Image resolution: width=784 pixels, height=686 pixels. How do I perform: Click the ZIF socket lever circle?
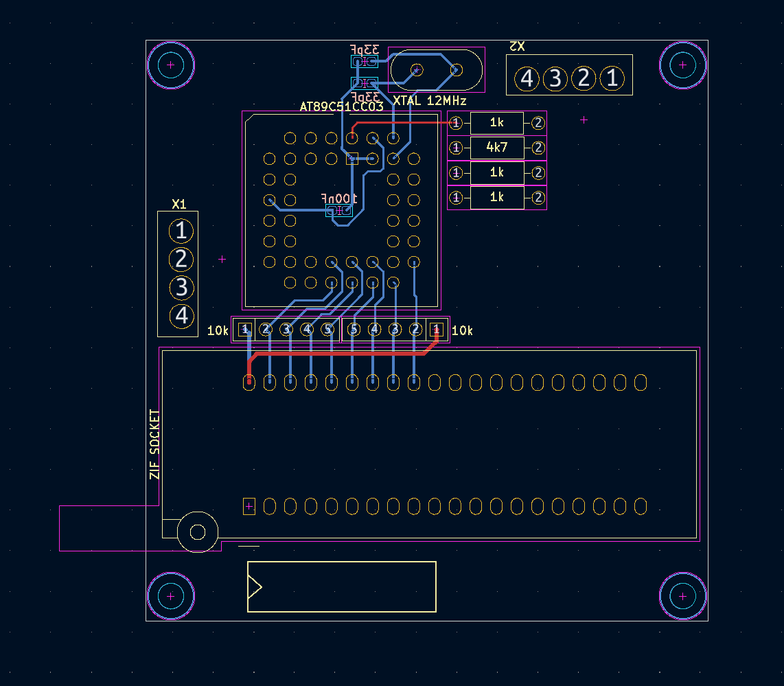198,532
